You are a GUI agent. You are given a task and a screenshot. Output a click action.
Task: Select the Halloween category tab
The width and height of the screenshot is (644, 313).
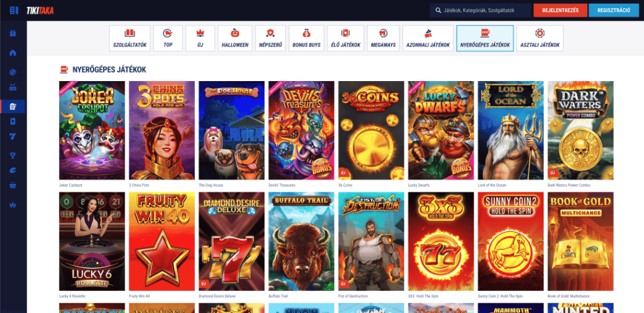(235, 38)
